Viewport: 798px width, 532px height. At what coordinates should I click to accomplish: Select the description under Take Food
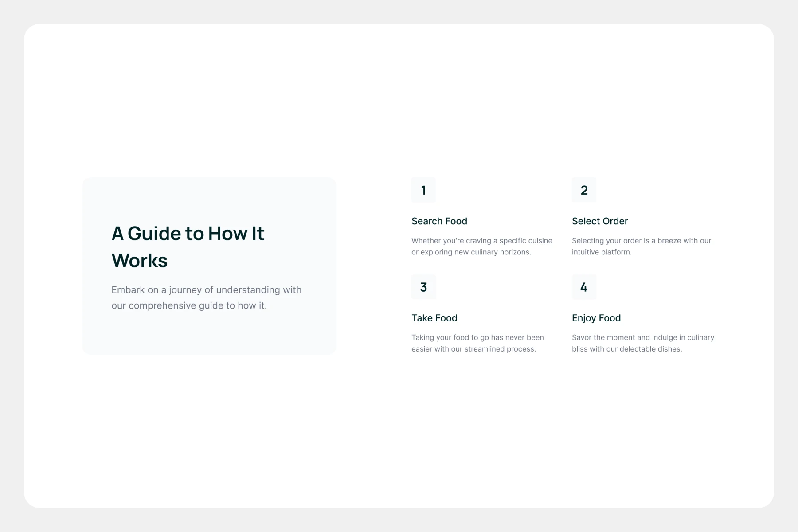pyautogui.click(x=477, y=343)
